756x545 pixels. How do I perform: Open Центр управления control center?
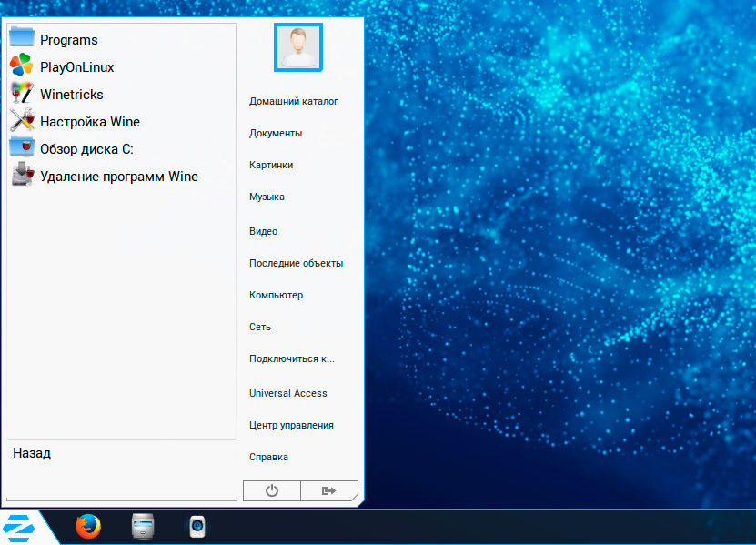(291, 425)
